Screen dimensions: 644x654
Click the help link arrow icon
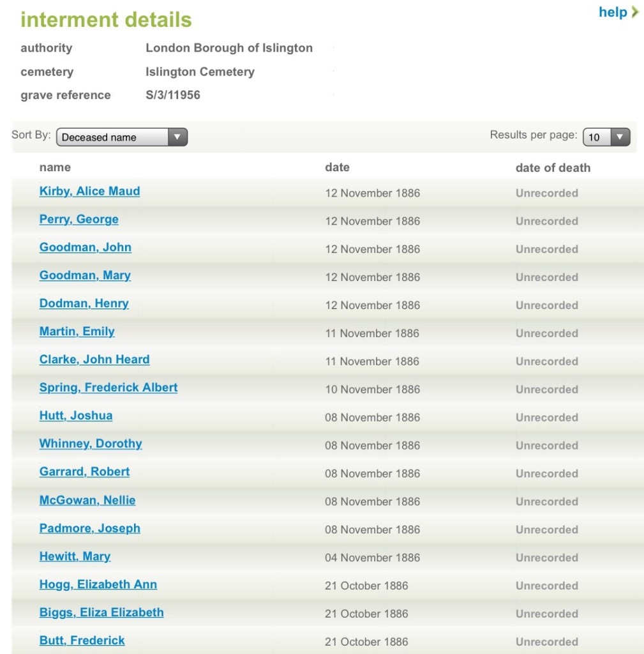pyautogui.click(x=634, y=12)
